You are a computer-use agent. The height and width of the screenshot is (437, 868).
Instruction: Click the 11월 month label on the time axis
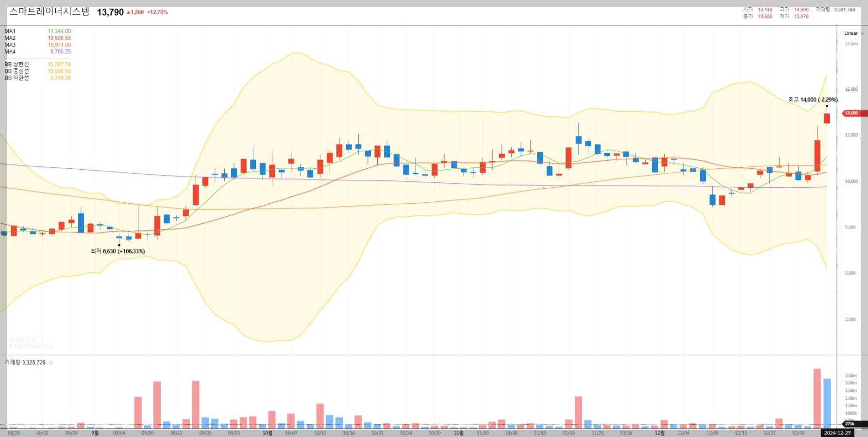pyautogui.click(x=458, y=433)
